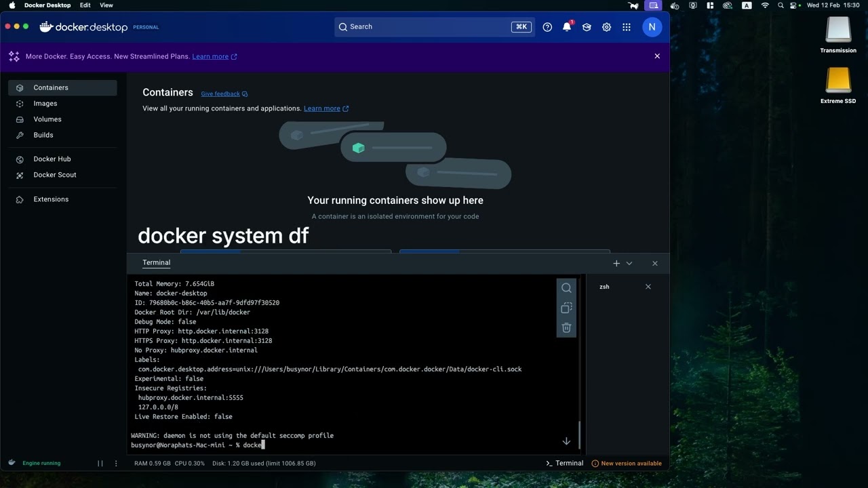Select the Extreme SSD drive on desktop
This screenshot has width=868, height=488.
click(838, 86)
